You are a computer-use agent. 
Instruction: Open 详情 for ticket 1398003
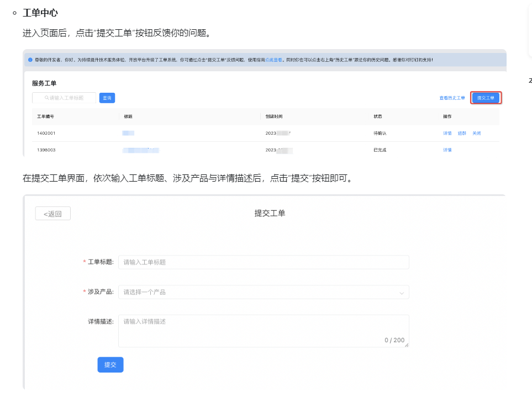[447, 150]
